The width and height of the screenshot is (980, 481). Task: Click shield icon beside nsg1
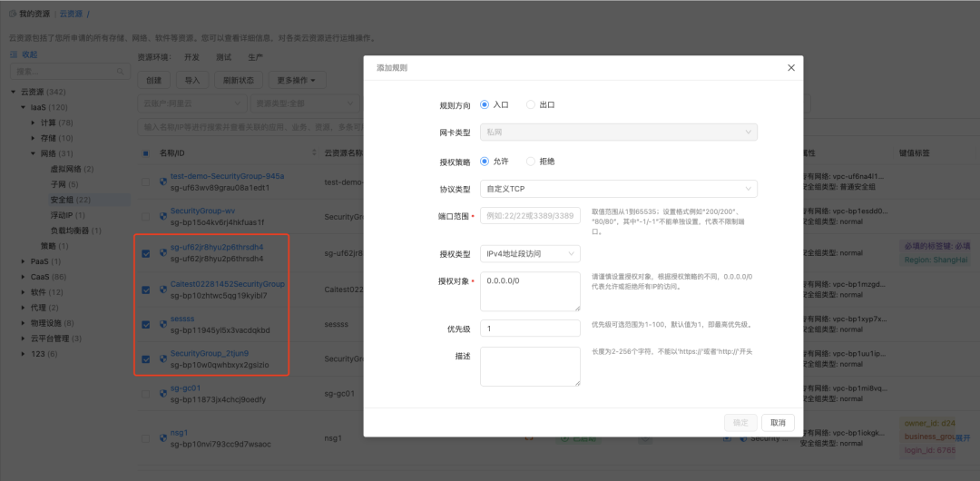pos(163,437)
